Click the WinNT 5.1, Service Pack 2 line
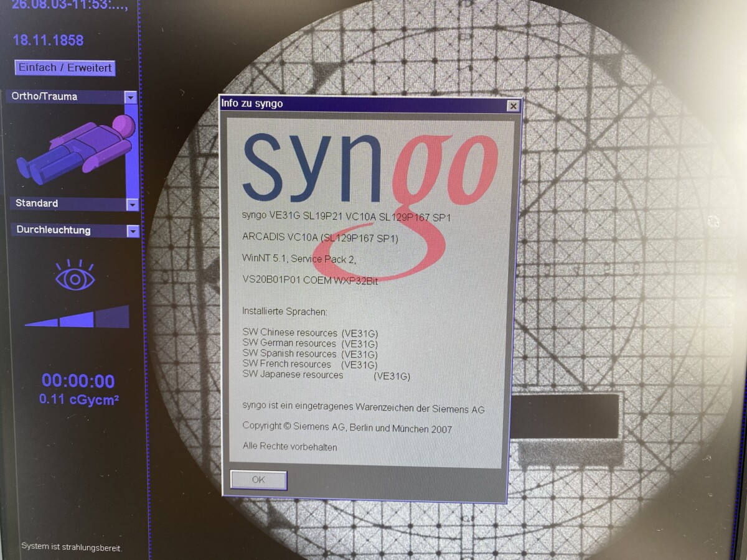 click(299, 258)
